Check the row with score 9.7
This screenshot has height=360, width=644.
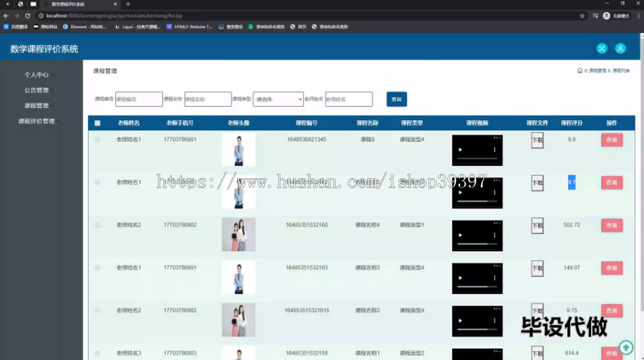coord(97,183)
